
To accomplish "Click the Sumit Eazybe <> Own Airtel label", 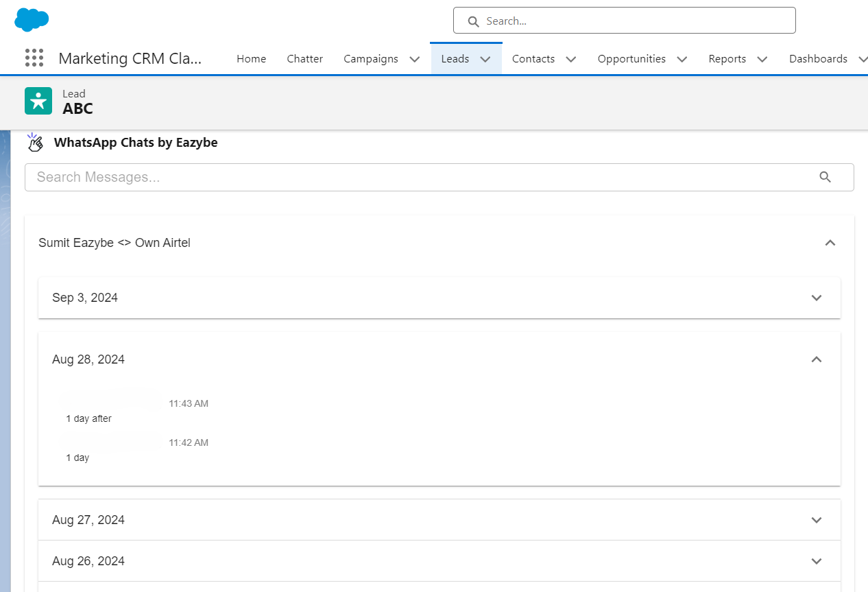I will 114,243.
